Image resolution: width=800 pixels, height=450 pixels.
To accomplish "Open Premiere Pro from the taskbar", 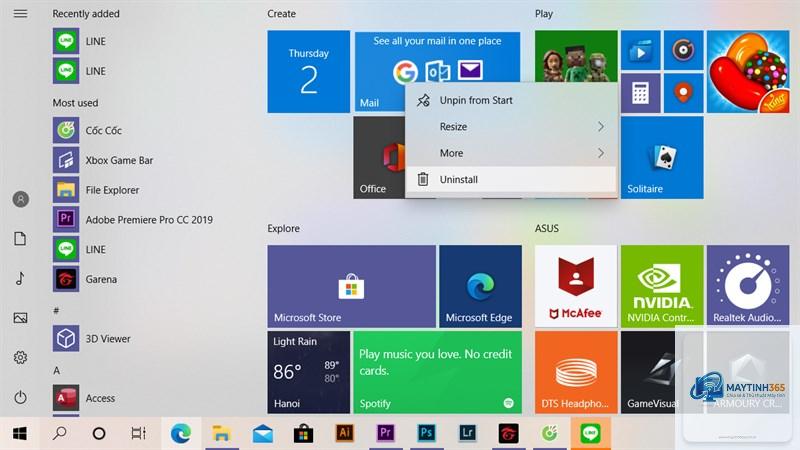I will point(385,434).
